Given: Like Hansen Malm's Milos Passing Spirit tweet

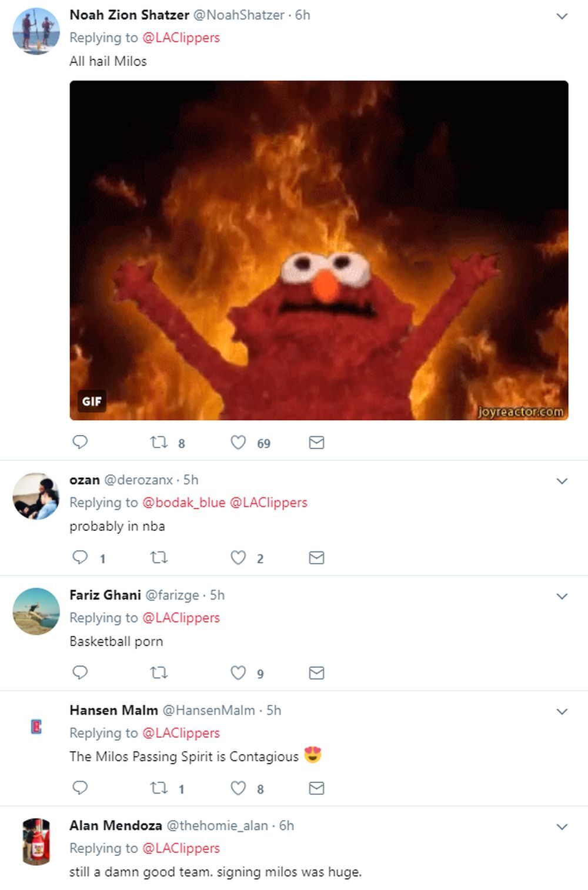Looking at the screenshot, I should [238, 788].
